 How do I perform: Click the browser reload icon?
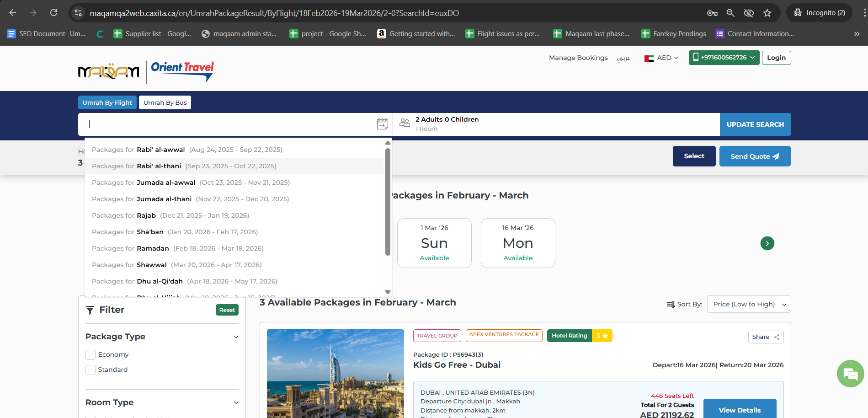[54, 13]
